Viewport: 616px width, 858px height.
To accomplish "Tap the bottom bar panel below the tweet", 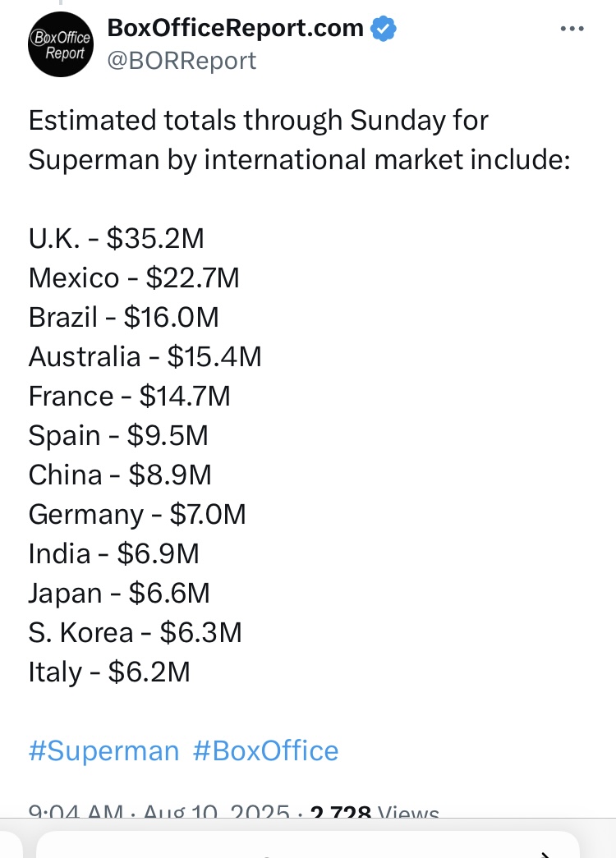I will (x=308, y=844).
